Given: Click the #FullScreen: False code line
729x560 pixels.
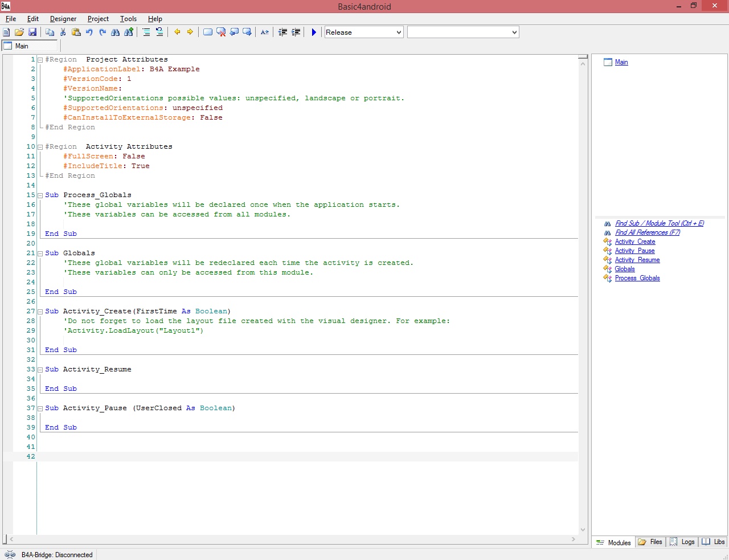Looking at the screenshot, I should (104, 157).
